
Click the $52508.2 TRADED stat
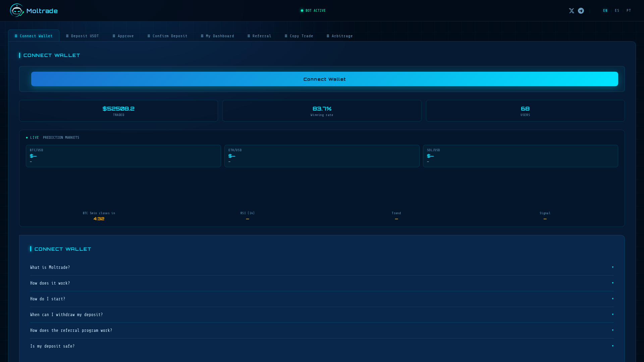tap(118, 111)
